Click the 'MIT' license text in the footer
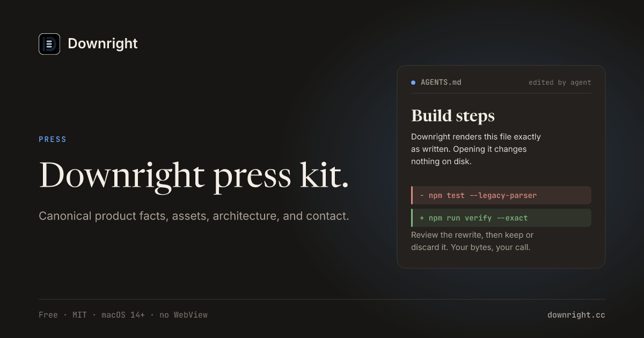This screenshot has height=338, width=644. coord(79,315)
